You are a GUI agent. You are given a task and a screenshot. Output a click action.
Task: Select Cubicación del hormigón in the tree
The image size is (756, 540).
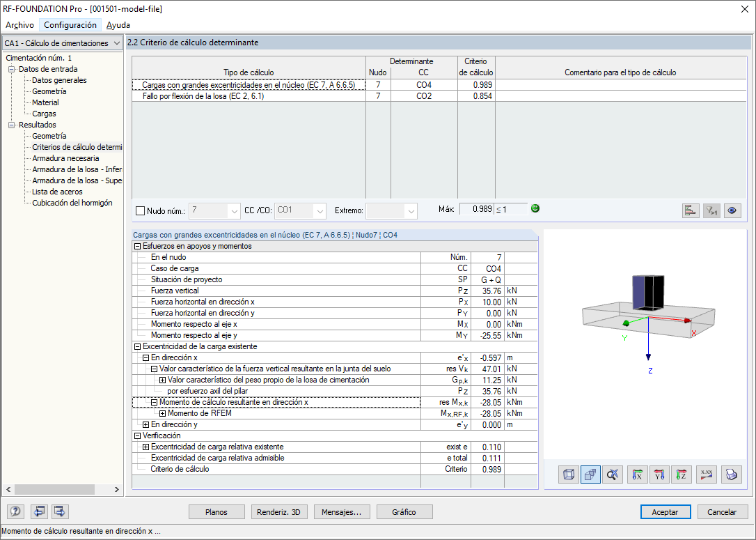click(72, 203)
